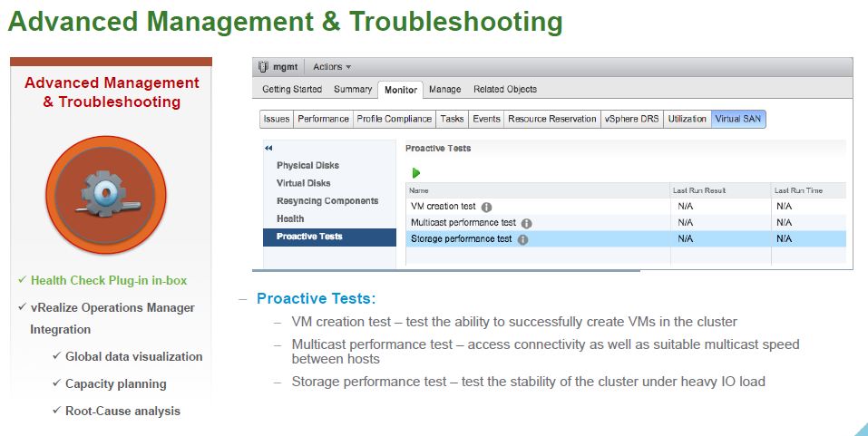Click info icon beside Storage performance test

pyautogui.click(x=522, y=239)
